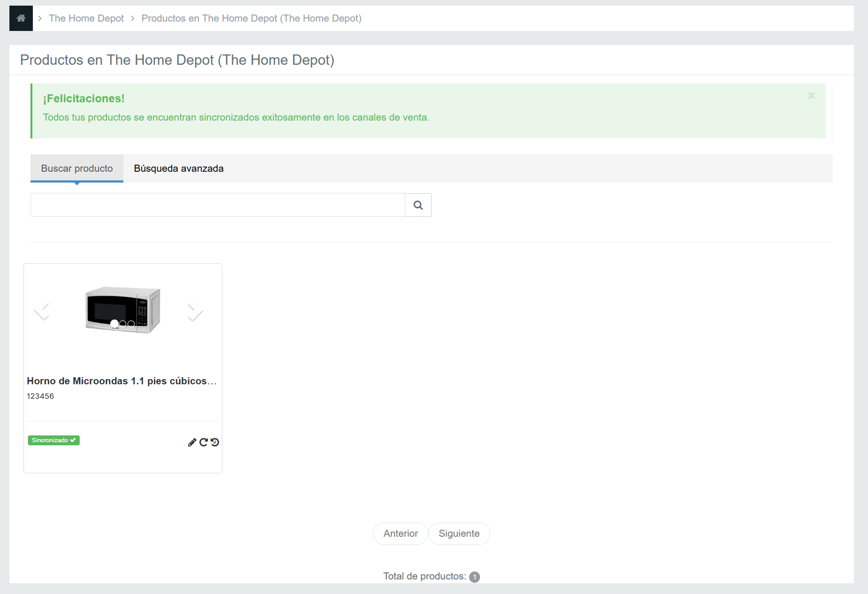Click the page title Productos en The Home Depot
The width and height of the screenshot is (868, 594).
177,60
